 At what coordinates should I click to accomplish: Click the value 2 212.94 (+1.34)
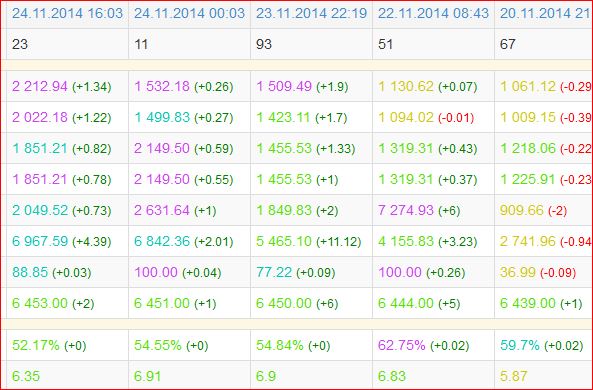(62, 87)
